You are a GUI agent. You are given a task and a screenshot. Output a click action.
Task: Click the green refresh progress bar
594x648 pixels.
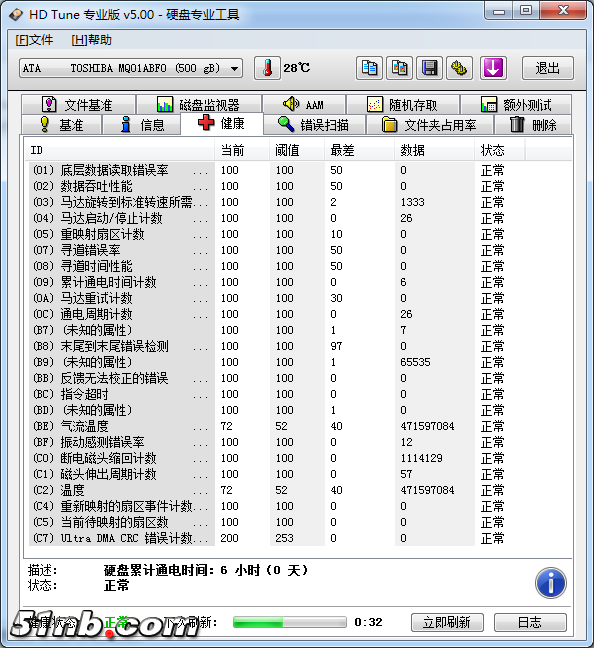[289, 622]
